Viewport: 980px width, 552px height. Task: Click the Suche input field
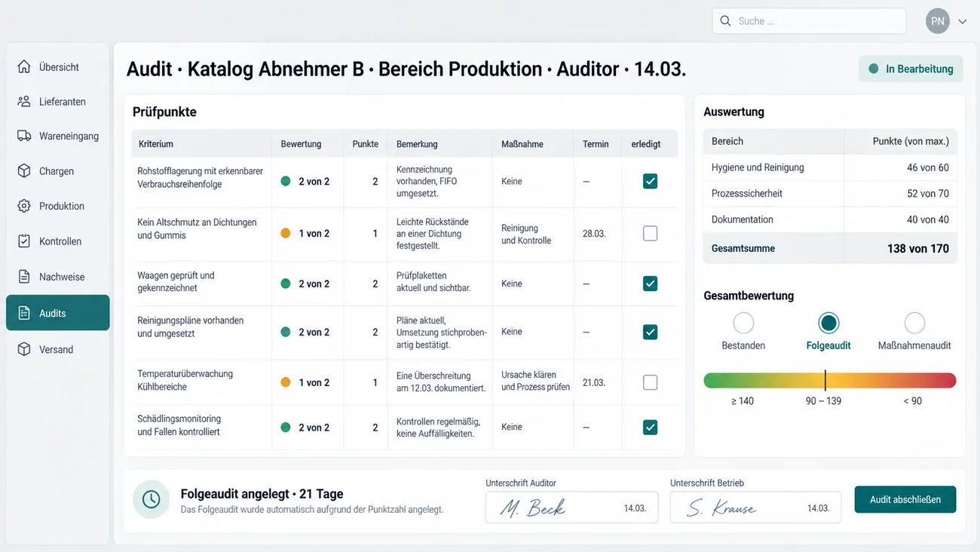click(x=809, y=21)
